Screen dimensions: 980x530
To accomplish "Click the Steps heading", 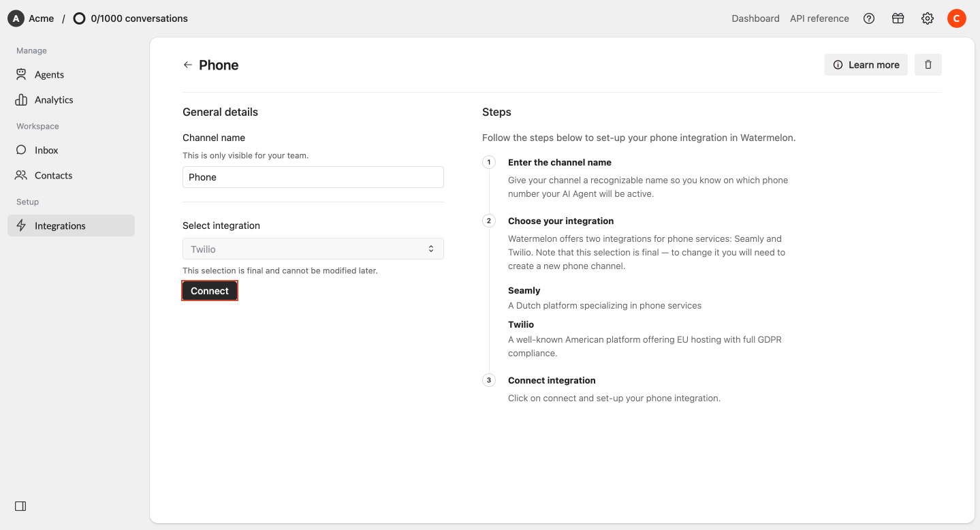I will (496, 112).
